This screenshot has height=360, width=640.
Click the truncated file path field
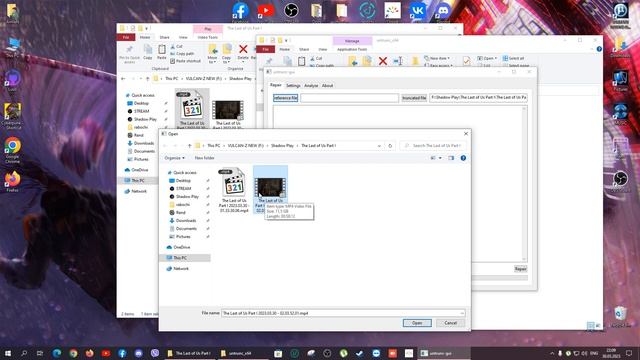[x=478, y=98]
